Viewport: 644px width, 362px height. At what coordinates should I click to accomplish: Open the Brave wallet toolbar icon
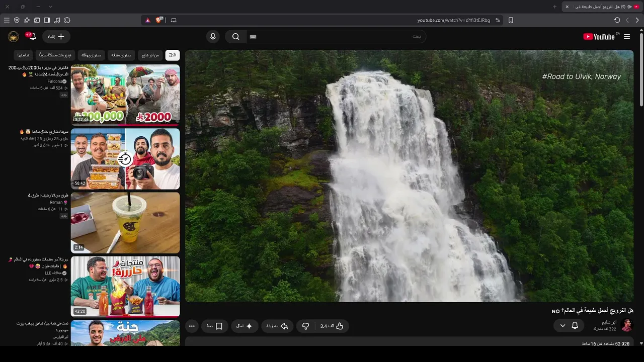[x=37, y=20]
